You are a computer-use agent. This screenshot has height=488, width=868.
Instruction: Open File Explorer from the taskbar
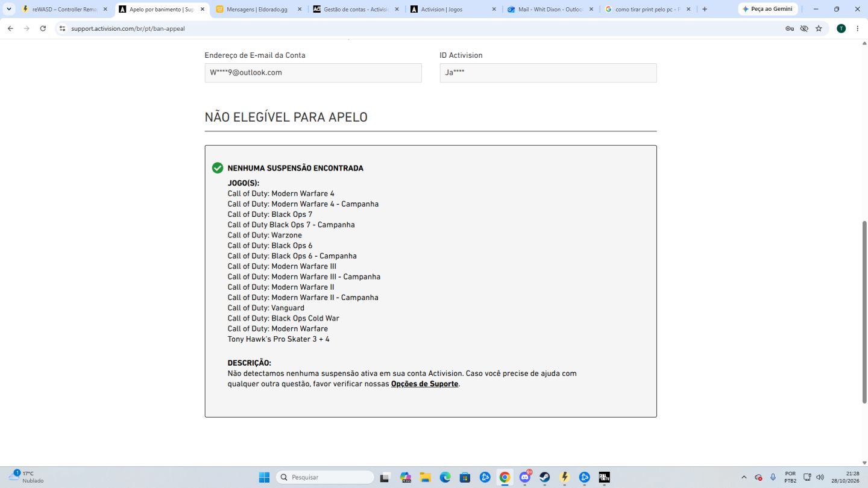coord(425,477)
